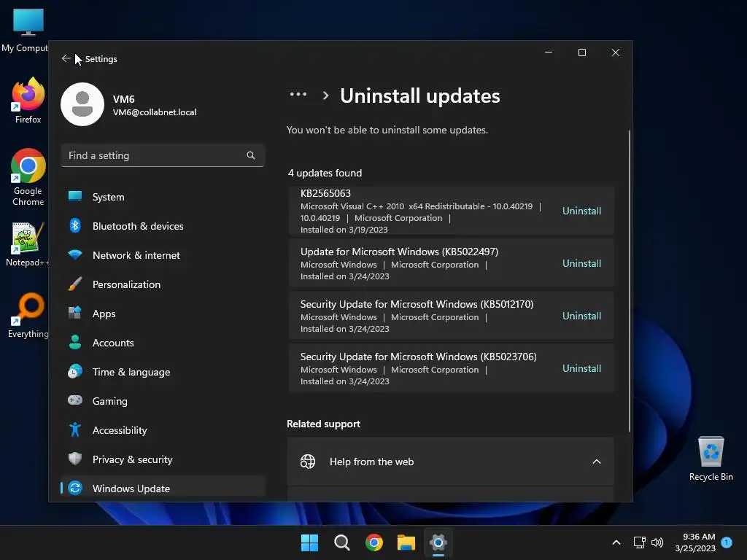Click the Apps icon in the sidebar
Screen dimensions: 747x560
tap(75, 312)
